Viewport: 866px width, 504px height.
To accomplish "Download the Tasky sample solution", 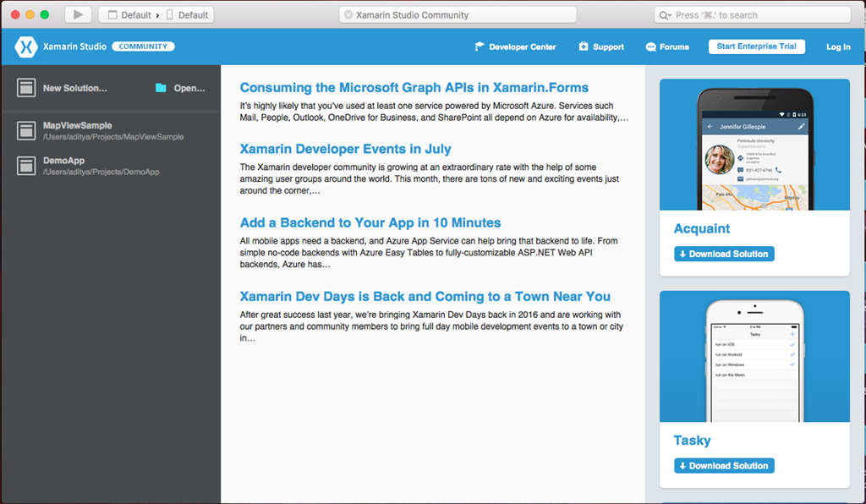I will (724, 466).
